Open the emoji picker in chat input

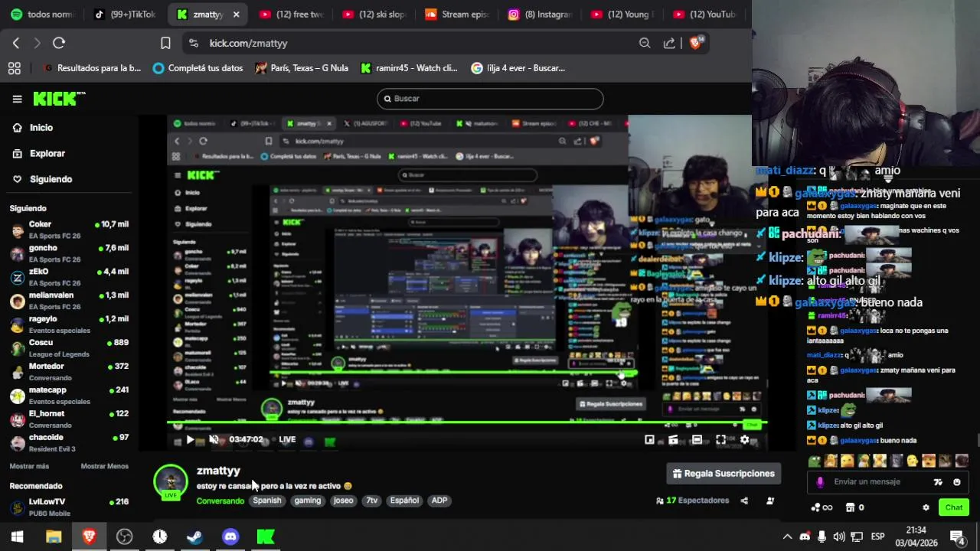(x=957, y=482)
